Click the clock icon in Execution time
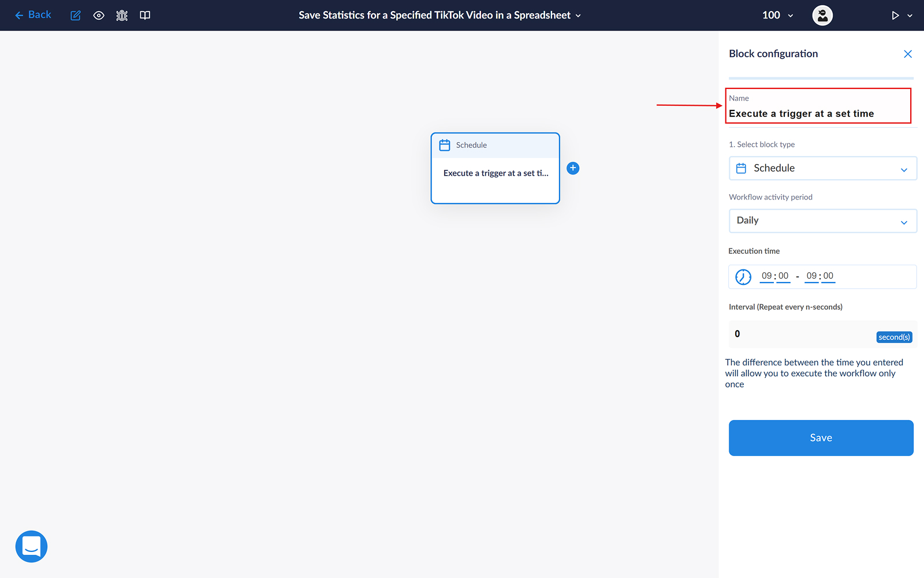Viewport: 924px width, 578px height. [743, 277]
